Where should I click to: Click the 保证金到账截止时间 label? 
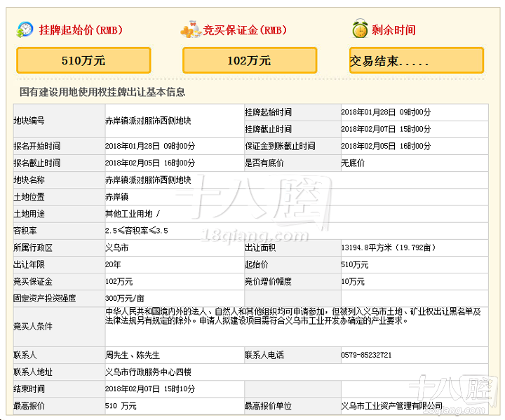(x=280, y=146)
